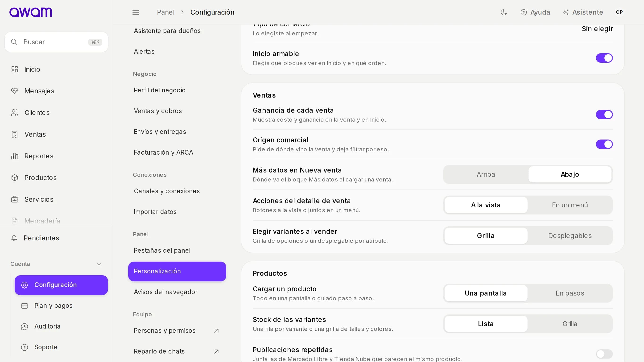The image size is (644, 362).
Task: Enable Publicaciones repetidas switch
Action: click(604, 354)
